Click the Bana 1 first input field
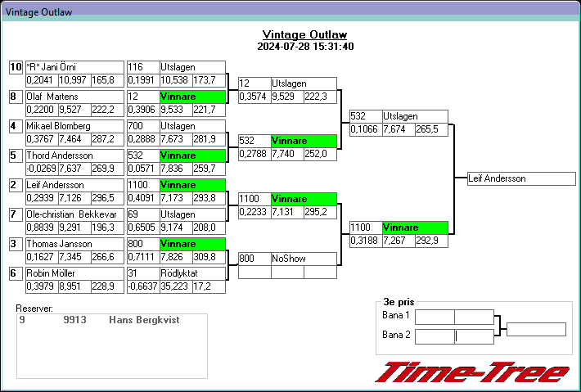The width and height of the screenshot is (581, 392). tap(435, 318)
